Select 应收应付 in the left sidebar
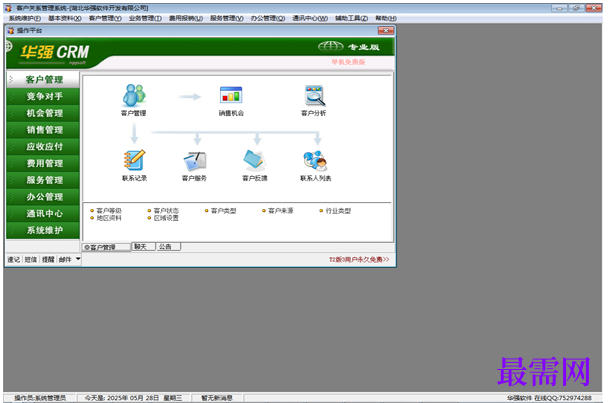 [43, 146]
